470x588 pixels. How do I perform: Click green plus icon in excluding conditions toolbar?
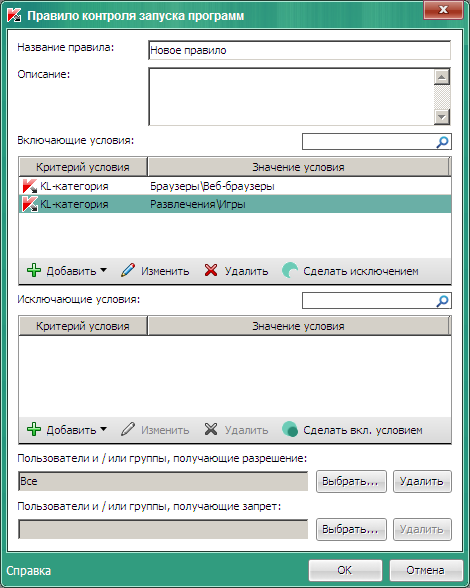click(34, 429)
